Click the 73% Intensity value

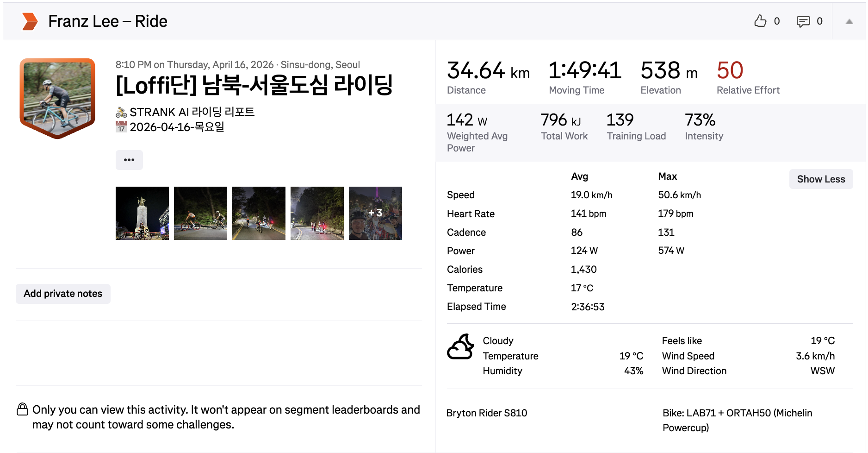pyautogui.click(x=700, y=120)
